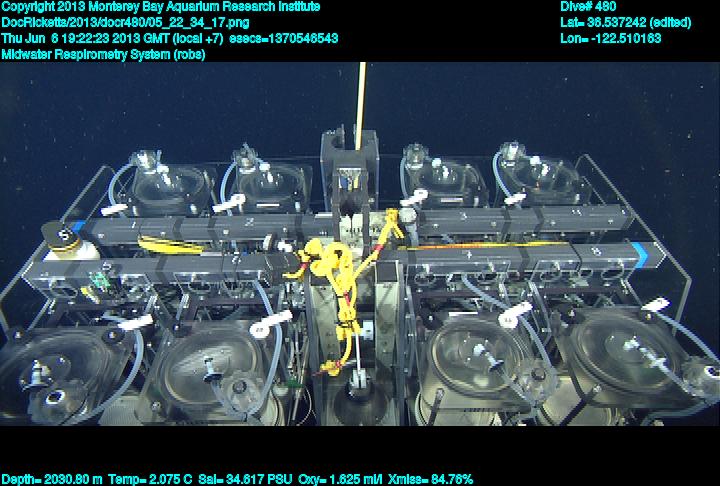Viewport: 720px width, 486px height.
Task: Click the Monterey Bay Aquarium copyright text
Action: 160,7
